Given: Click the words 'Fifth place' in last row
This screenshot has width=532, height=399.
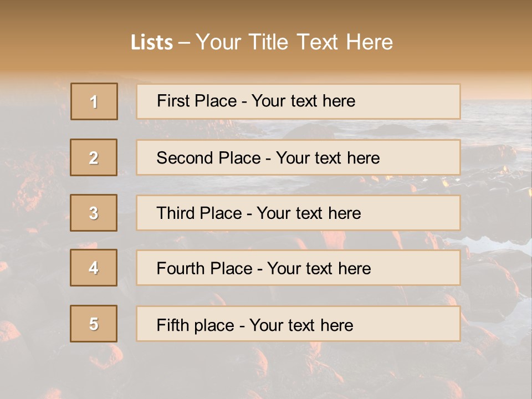Looking at the screenshot, I should point(195,325).
